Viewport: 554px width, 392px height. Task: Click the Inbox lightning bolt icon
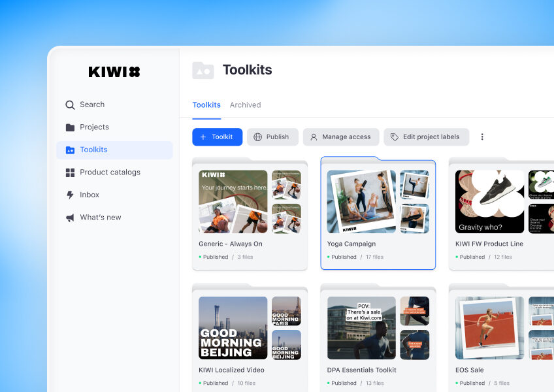tap(70, 195)
